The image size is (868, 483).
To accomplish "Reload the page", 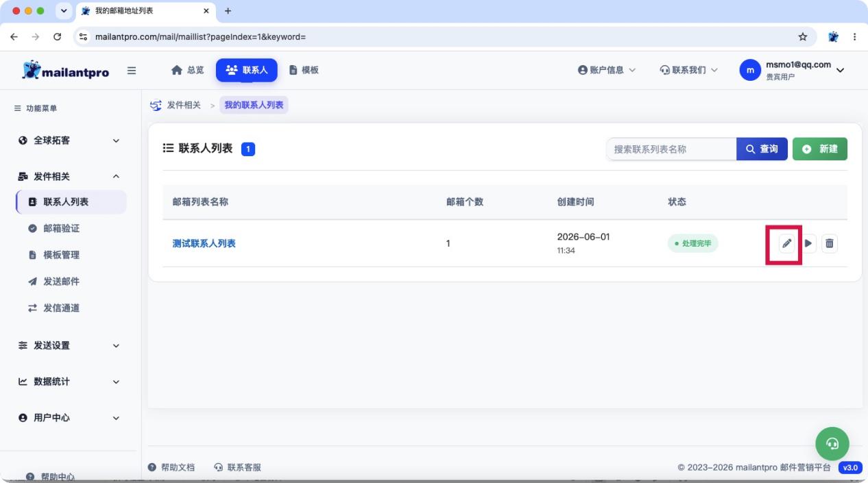I will tap(57, 37).
